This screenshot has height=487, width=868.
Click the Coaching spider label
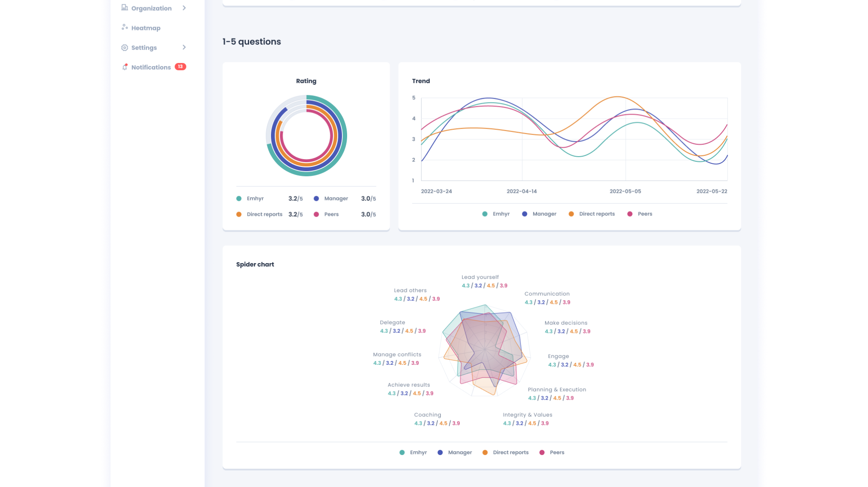(428, 415)
